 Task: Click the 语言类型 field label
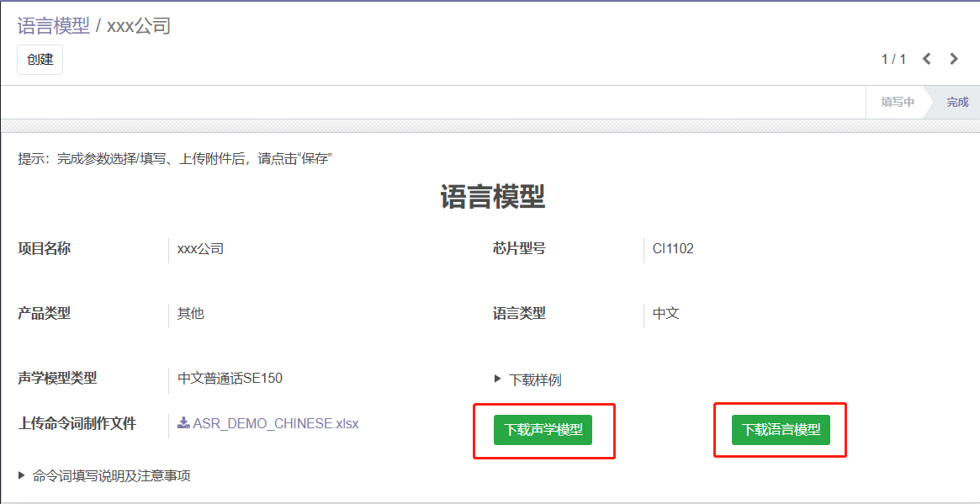519,313
